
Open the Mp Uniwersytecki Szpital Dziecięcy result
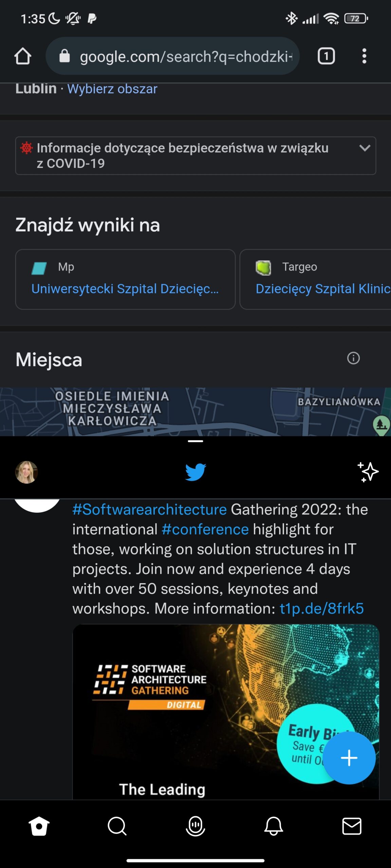(125, 279)
